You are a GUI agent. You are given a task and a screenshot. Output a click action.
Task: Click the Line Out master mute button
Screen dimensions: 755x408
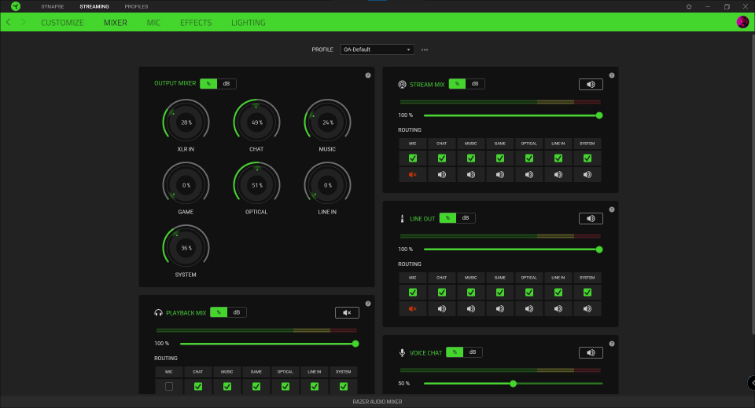591,218
